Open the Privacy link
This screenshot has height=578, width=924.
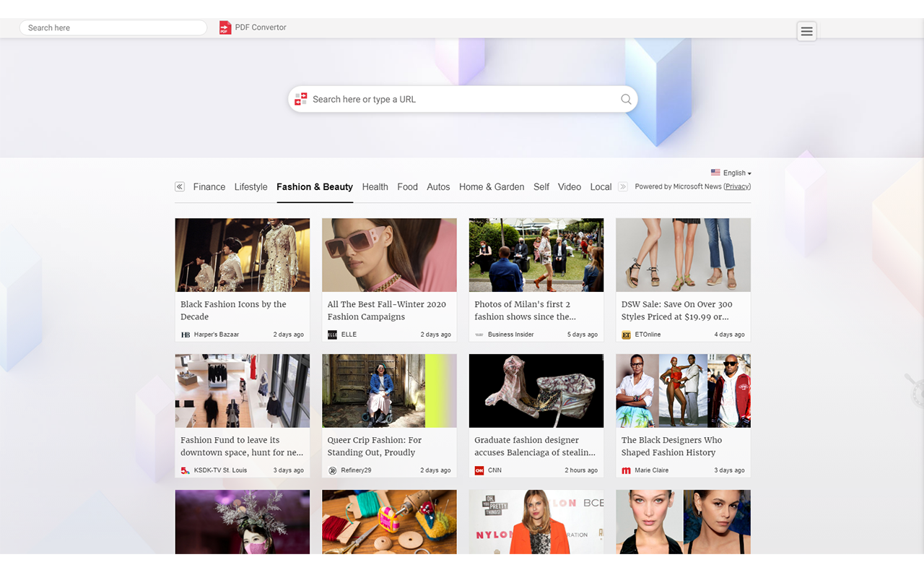(737, 186)
